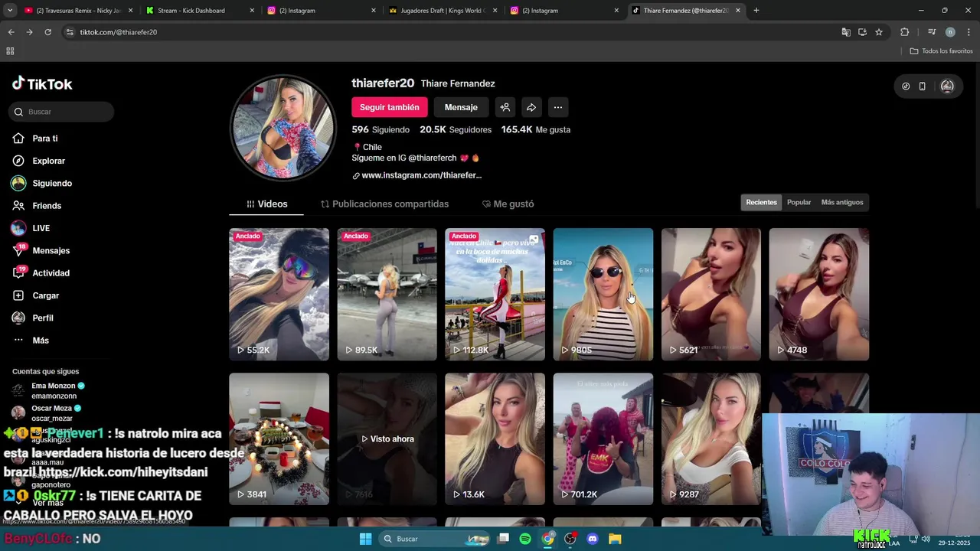The width and height of the screenshot is (980, 551).
Task: Open the video with 9805 views
Action: click(603, 294)
